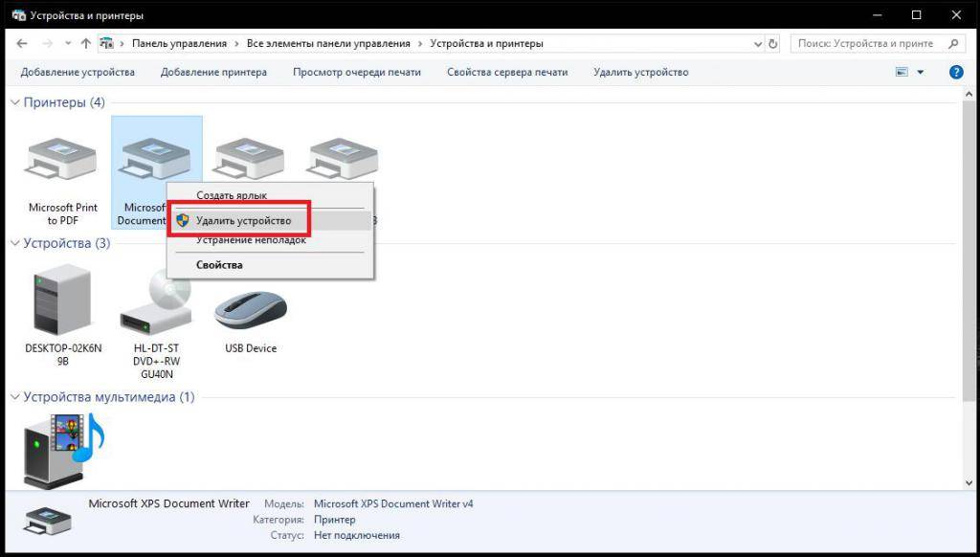Open Все элементы панели управления breadcrumb
Image resolution: width=980 pixels, height=557 pixels.
click(329, 44)
